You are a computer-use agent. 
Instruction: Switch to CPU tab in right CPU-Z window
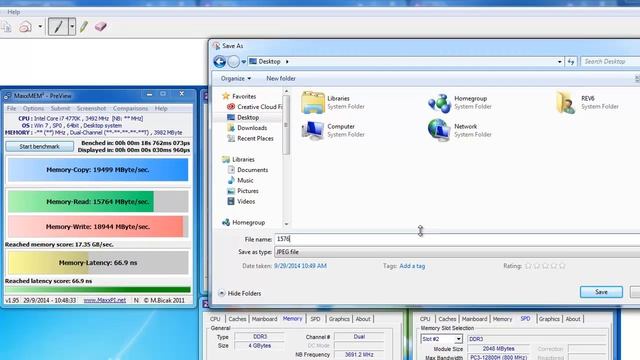point(425,319)
